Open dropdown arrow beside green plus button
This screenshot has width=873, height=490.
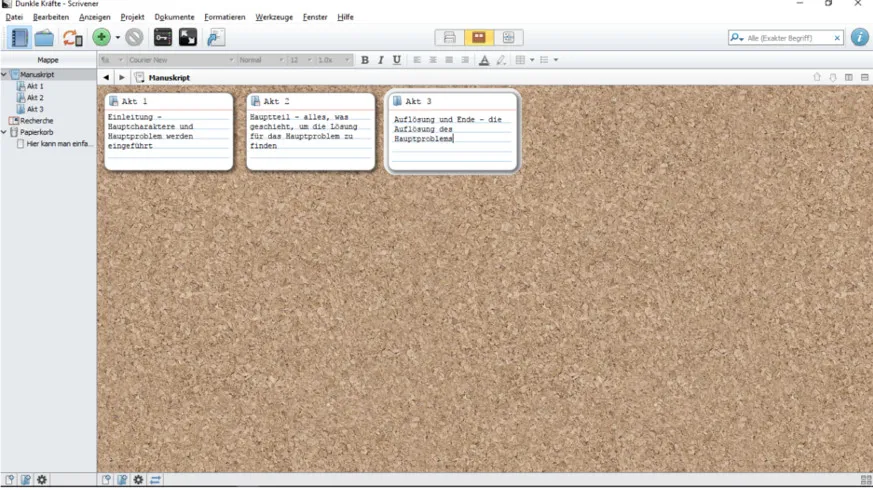(x=117, y=38)
